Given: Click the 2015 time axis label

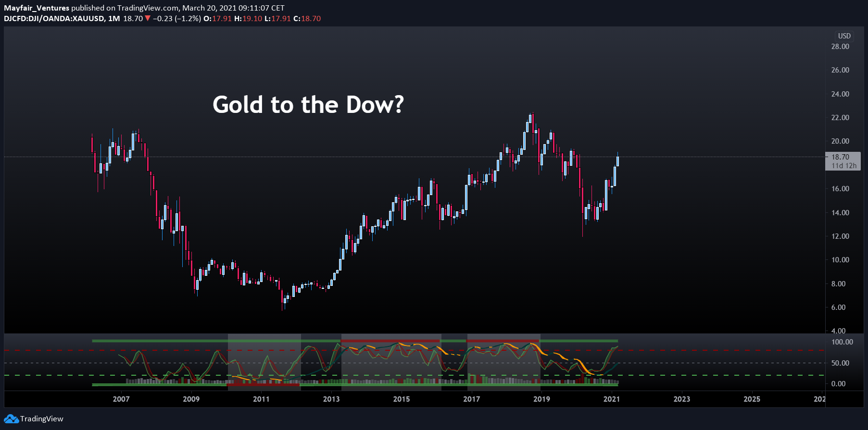Looking at the screenshot, I should 402,399.
